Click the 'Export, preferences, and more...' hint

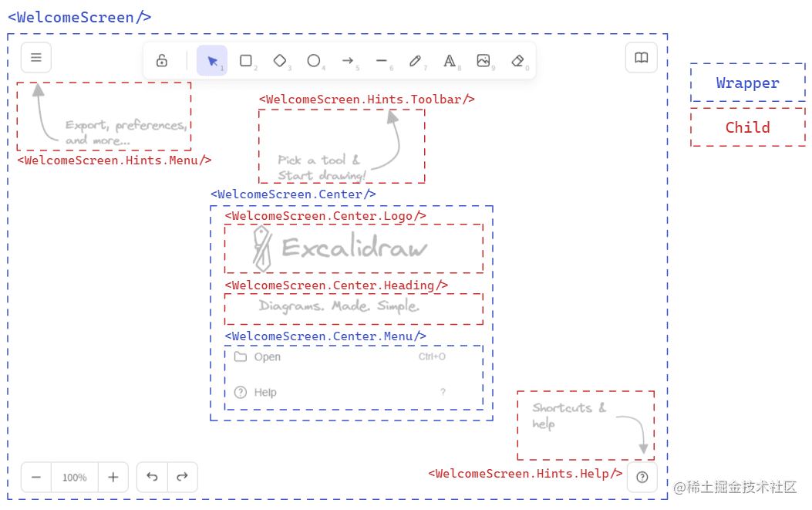click(x=126, y=132)
